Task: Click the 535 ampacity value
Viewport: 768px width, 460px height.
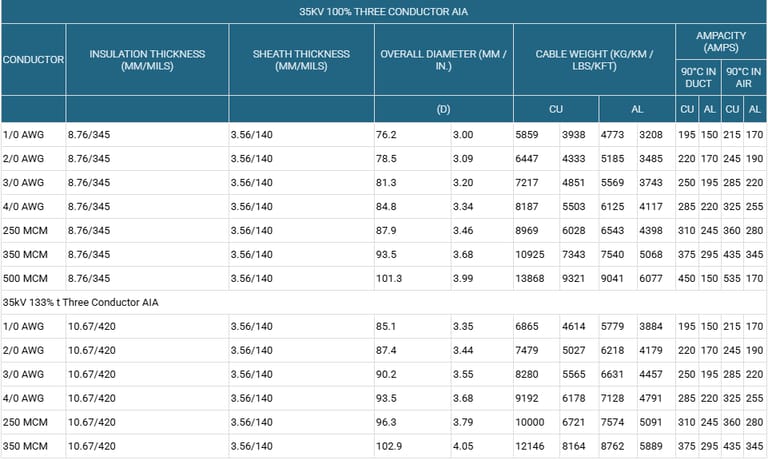Action: coord(732,278)
